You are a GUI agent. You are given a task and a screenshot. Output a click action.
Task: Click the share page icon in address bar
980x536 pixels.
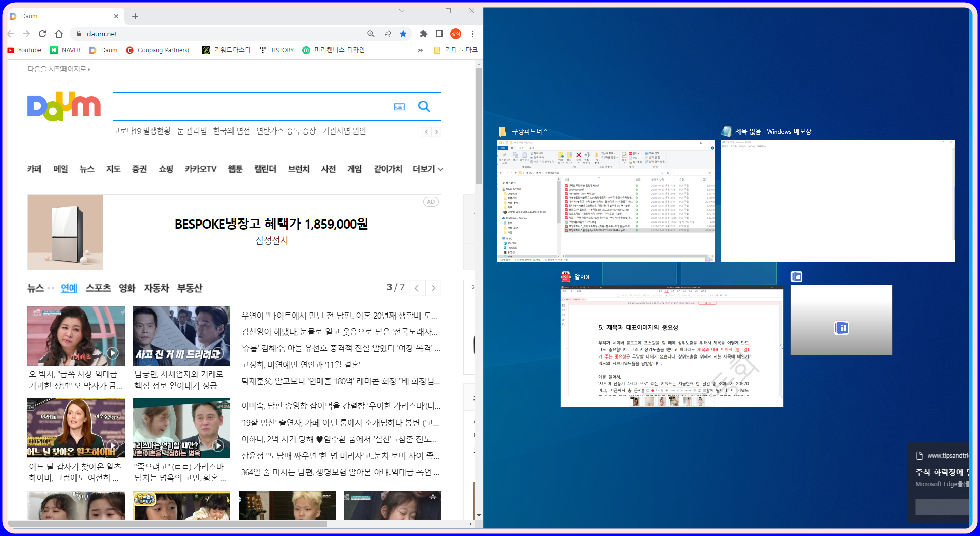click(x=387, y=34)
